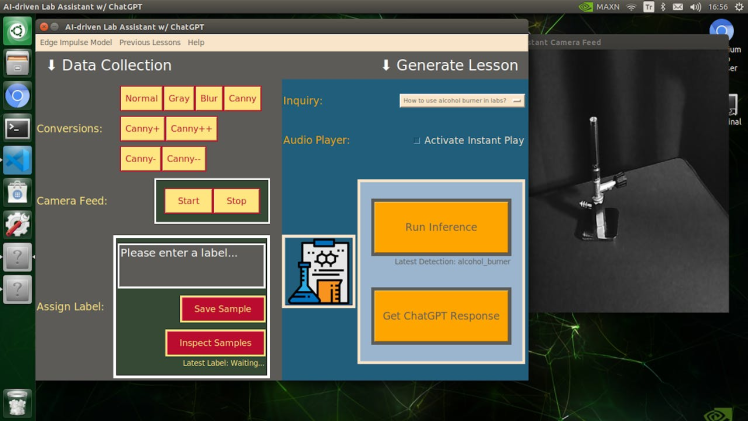Click the second unknown question-mark dock icon

pos(18,289)
